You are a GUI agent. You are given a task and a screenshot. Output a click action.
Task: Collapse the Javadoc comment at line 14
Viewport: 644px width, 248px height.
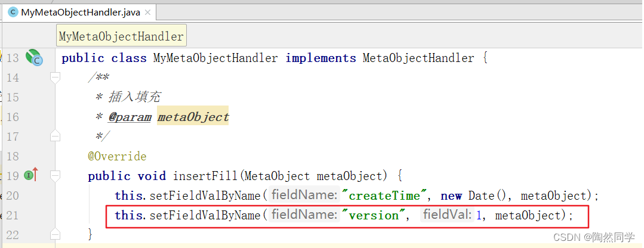(55, 77)
